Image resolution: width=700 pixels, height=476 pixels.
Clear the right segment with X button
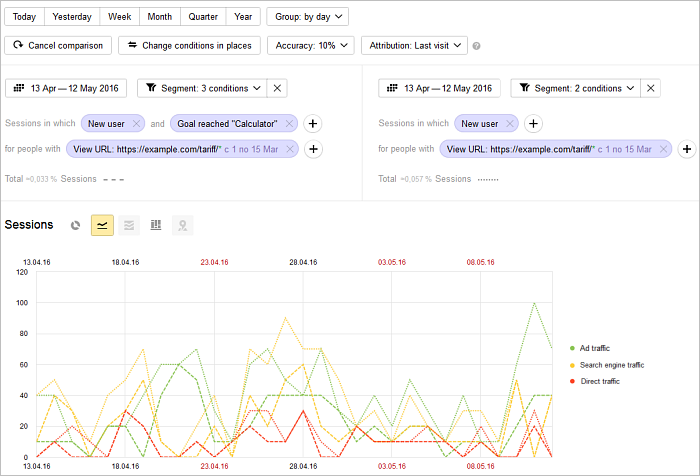coord(651,88)
